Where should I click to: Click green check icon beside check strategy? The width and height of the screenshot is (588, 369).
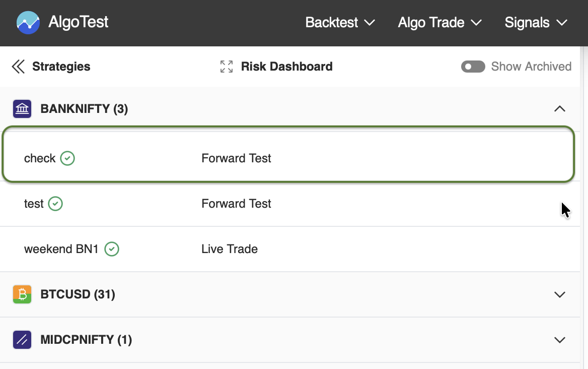[x=67, y=158]
